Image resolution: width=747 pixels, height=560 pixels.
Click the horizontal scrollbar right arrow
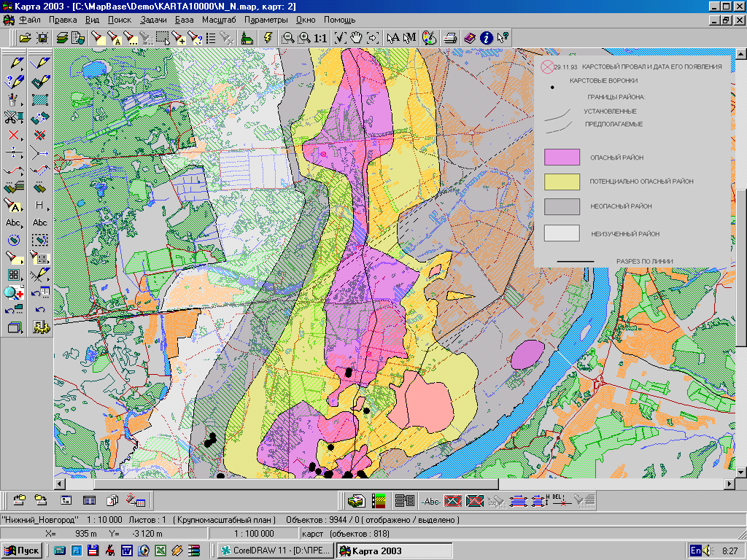click(729, 484)
